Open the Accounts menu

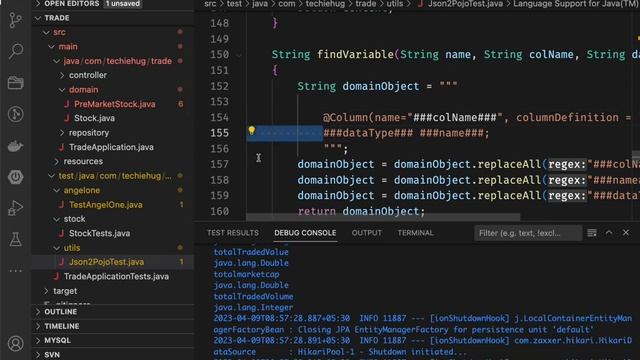point(16,344)
